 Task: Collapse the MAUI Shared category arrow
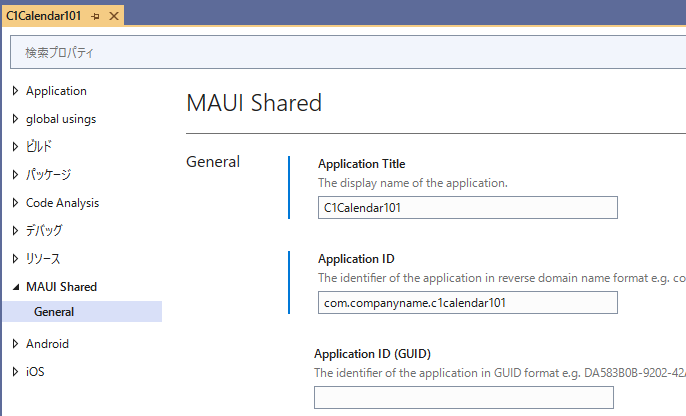coord(15,287)
